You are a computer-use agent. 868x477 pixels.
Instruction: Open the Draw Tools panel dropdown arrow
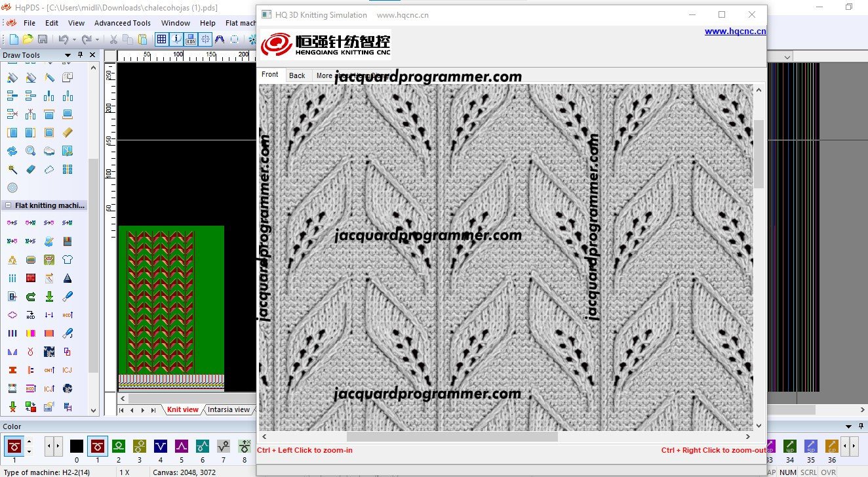[x=68, y=55]
